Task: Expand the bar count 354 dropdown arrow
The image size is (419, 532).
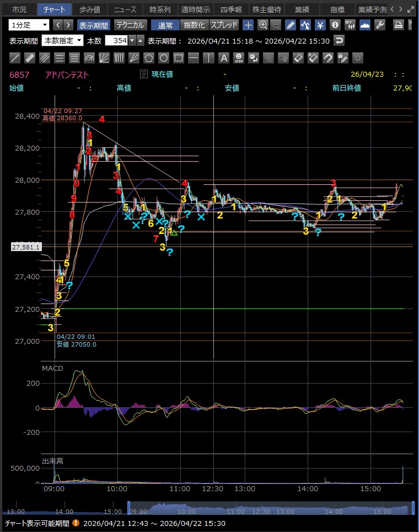Action: pyautogui.click(x=132, y=40)
